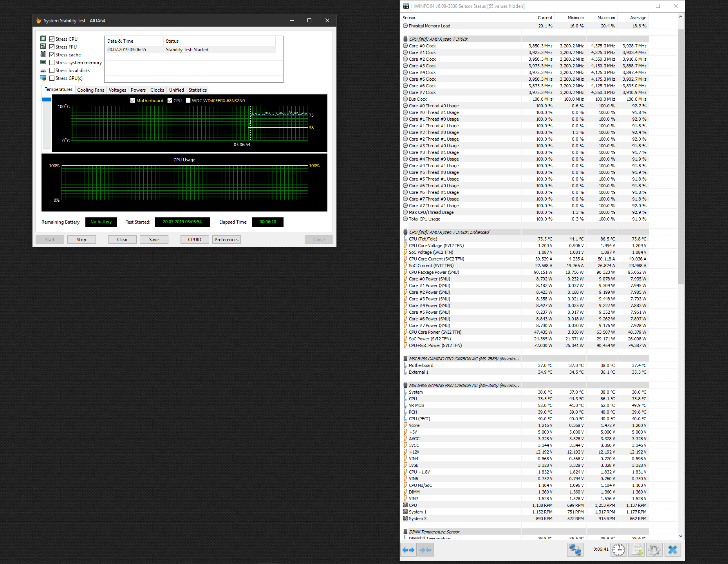Click chip icon of CPU [#0]: AMD Ryzen 7 3700X header

click(x=405, y=39)
